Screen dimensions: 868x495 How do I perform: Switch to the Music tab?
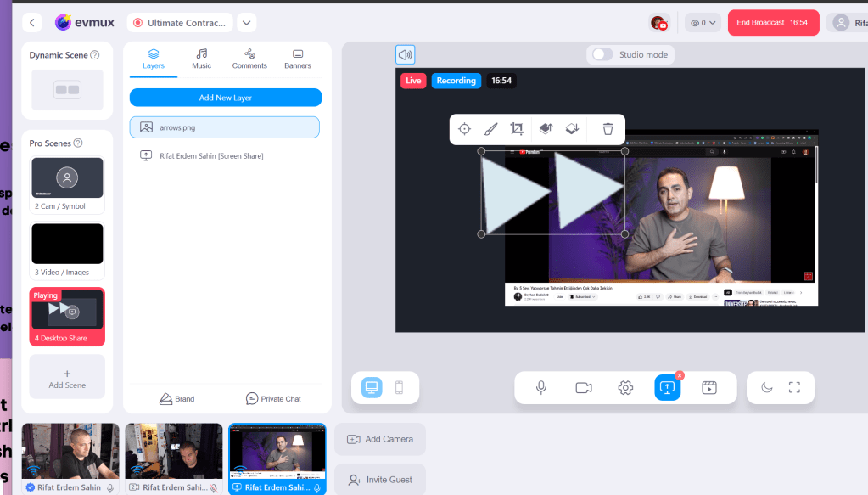click(x=201, y=59)
